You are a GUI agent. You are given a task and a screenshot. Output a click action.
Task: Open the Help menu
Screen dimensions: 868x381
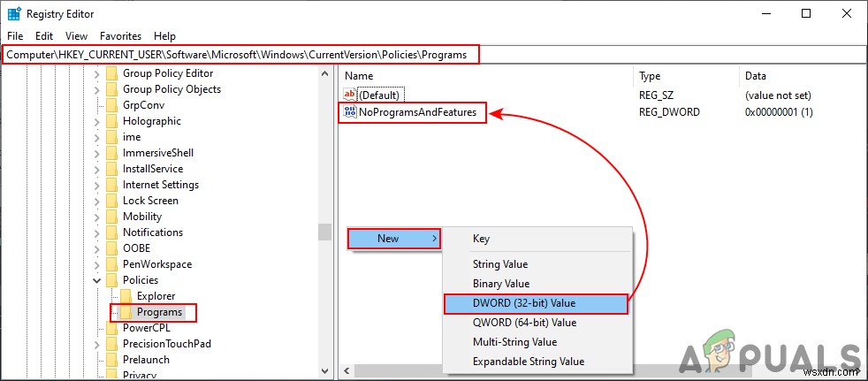(164, 36)
